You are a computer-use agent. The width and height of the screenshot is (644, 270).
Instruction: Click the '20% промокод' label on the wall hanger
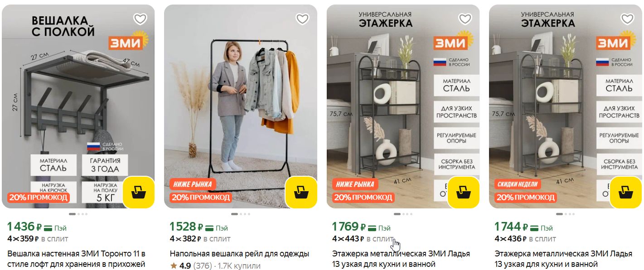(38, 198)
